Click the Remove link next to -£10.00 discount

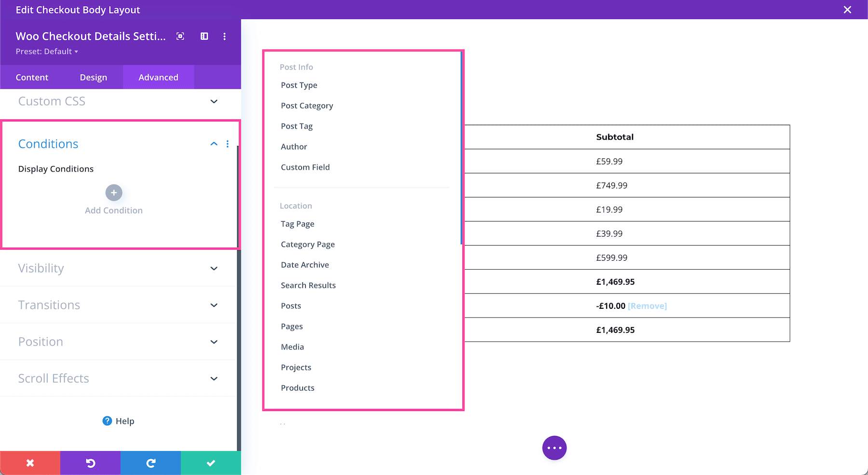pos(647,305)
